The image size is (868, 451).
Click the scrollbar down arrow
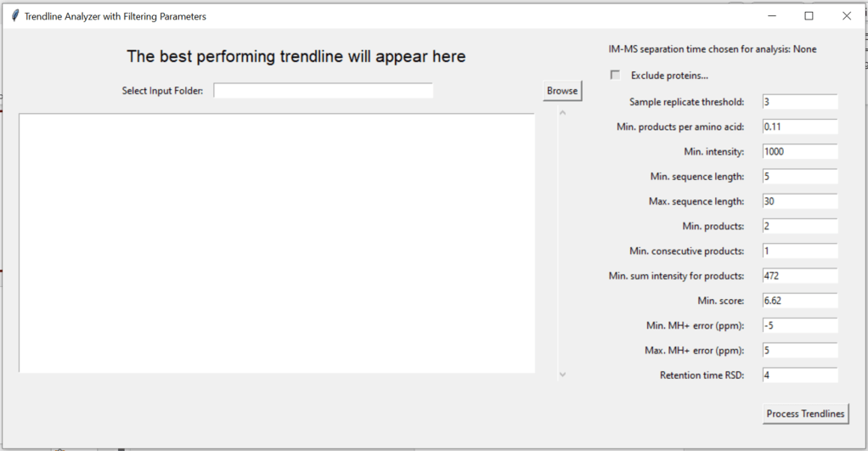(x=561, y=375)
